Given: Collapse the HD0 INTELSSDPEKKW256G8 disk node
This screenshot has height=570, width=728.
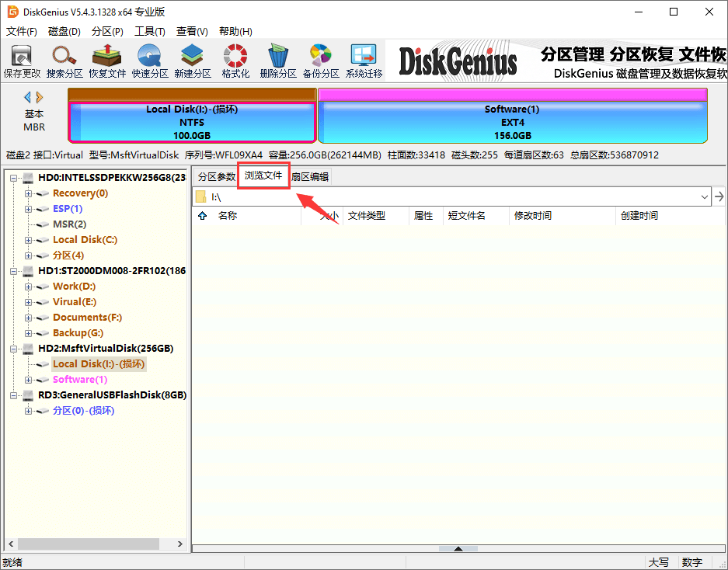Looking at the screenshot, I should (x=13, y=178).
